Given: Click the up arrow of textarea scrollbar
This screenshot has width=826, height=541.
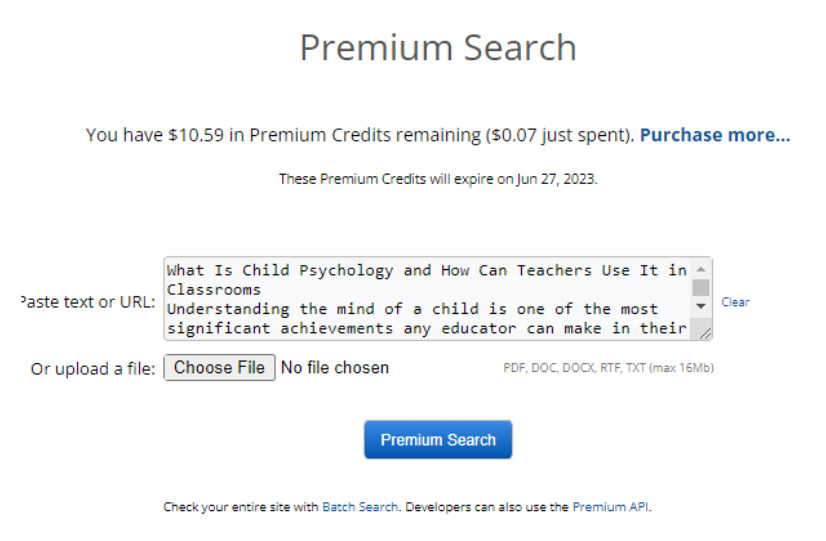Looking at the screenshot, I should click(701, 269).
